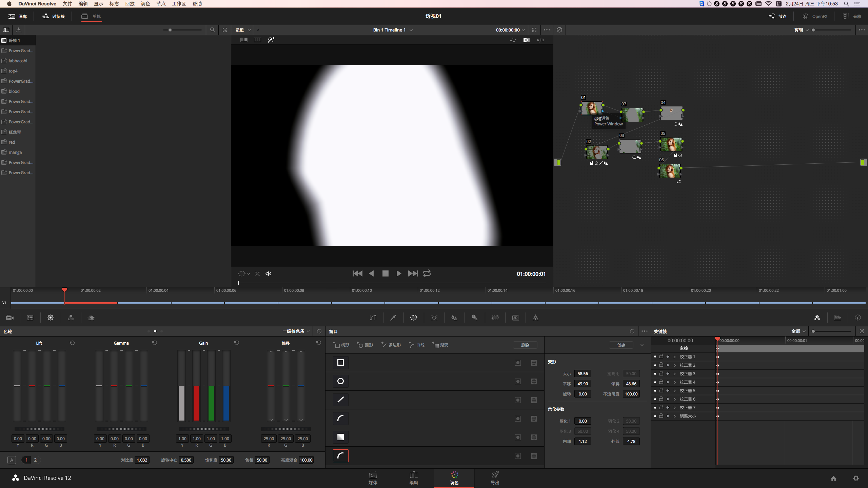868x488 pixels.
Task: Select the Qualifier eyedropper palette
Action: [x=393, y=318]
